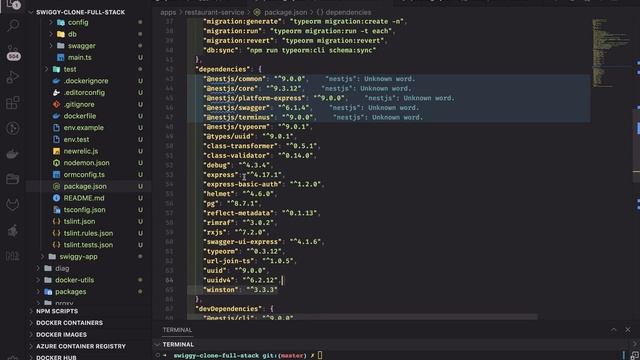The height and width of the screenshot is (360, 640).
Task: Click the nodemon.json file icon
Action: coord(56,163)
